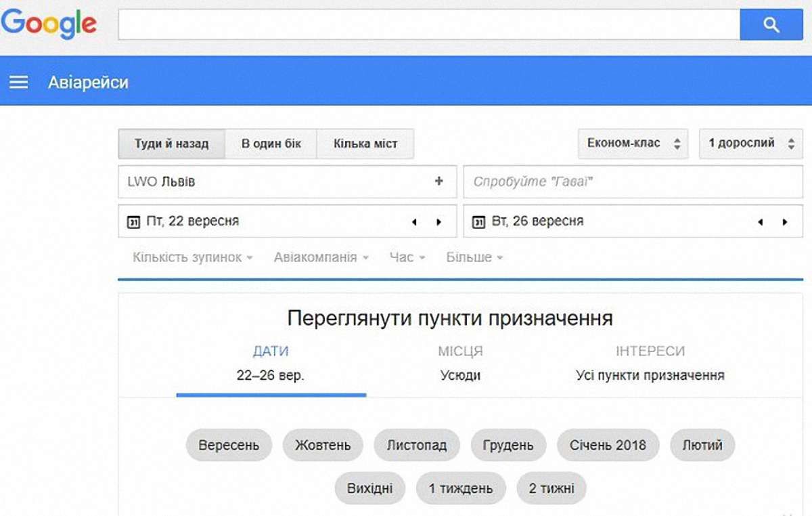Image resolution: width=812 pixels, height=516 pixels.
Task: Go to previous day for departure date
Action: [414, 222]
